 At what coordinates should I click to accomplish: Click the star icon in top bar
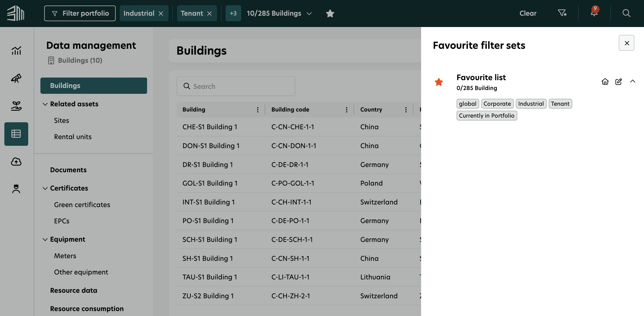[330, 13]
